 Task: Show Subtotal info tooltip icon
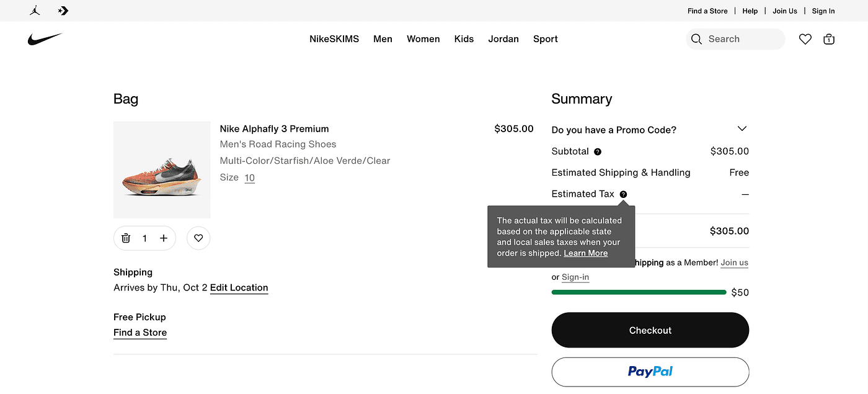598,151
